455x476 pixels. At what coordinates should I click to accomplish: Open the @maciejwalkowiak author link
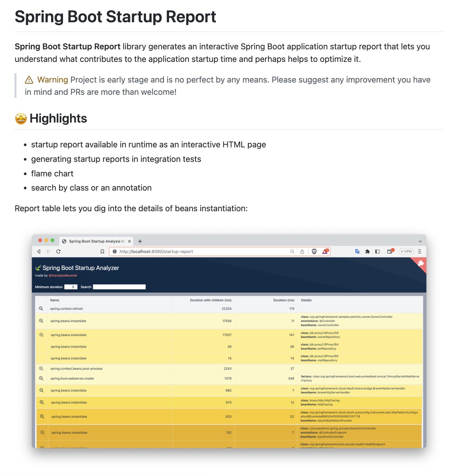(63, 275)
